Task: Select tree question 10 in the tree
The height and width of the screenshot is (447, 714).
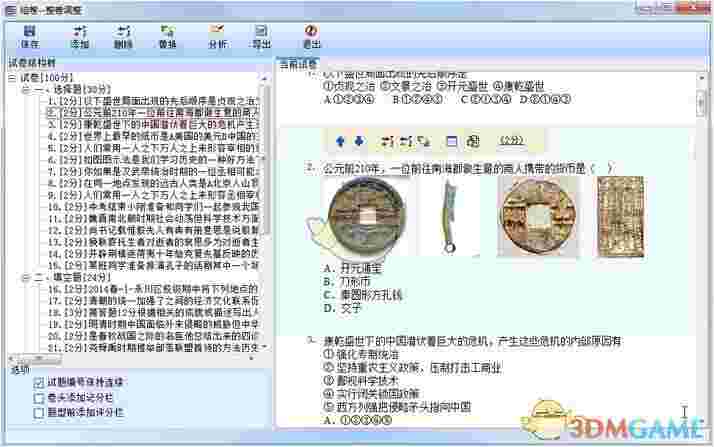Action: tap(153, 207)
